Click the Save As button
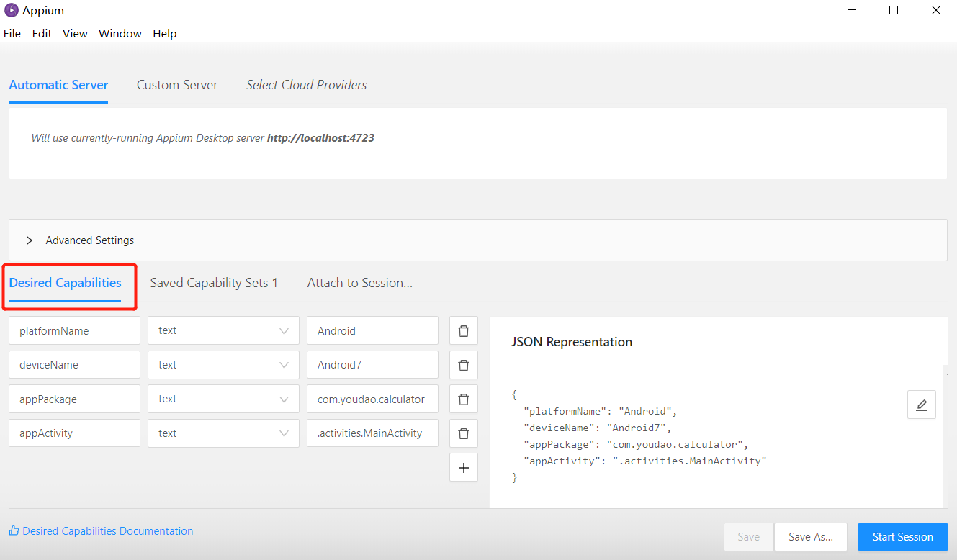This screenshot has width=957, height=560. (811, 537)
